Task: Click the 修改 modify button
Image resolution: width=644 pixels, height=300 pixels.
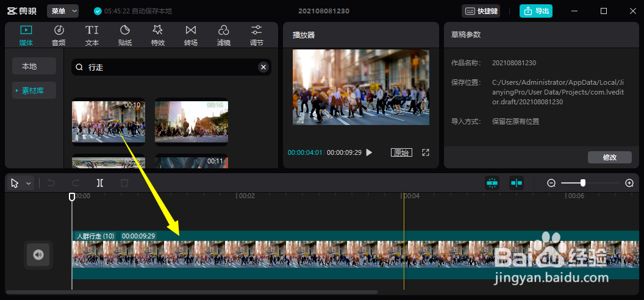Action: click(x=609, y=157)
